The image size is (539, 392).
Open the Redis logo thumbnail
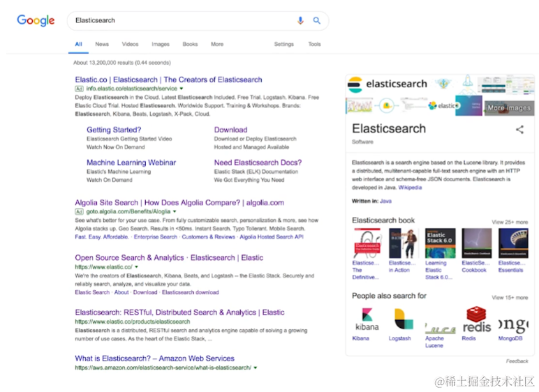(x=477, y=319)
